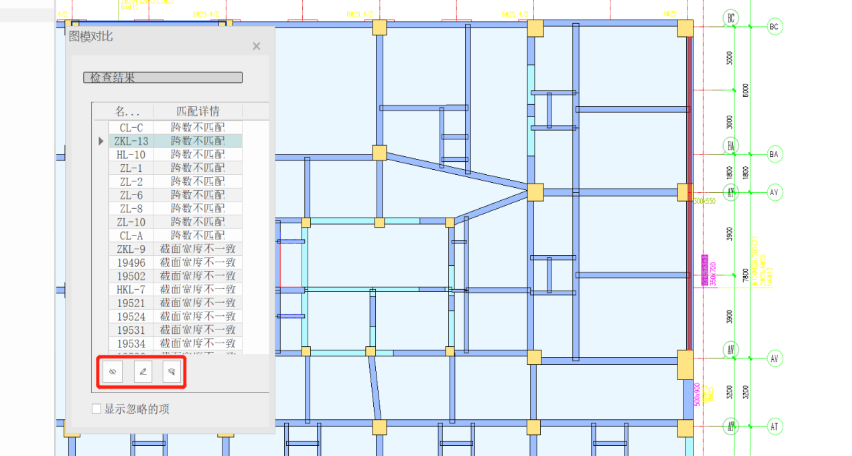Image resolution: width=852 pixels, height=456 pixels.
Task: Select the 19534 row
Action: [x=175, y=343]
